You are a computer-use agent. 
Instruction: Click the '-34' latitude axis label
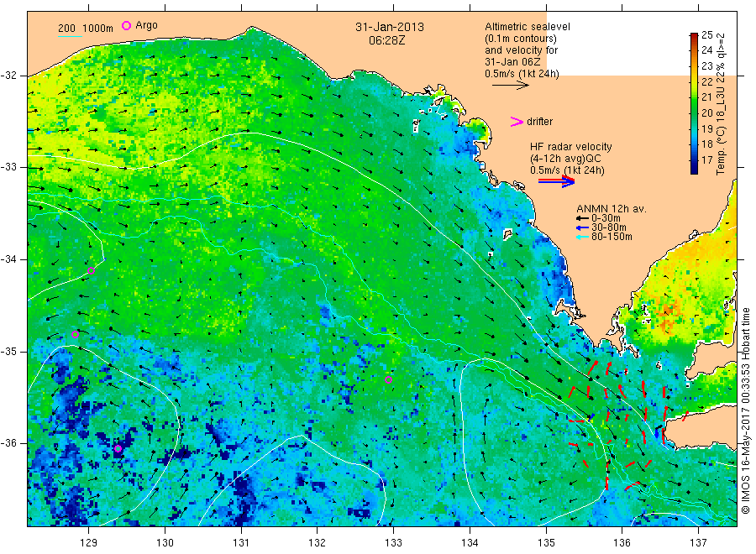(x=9, y=259)
